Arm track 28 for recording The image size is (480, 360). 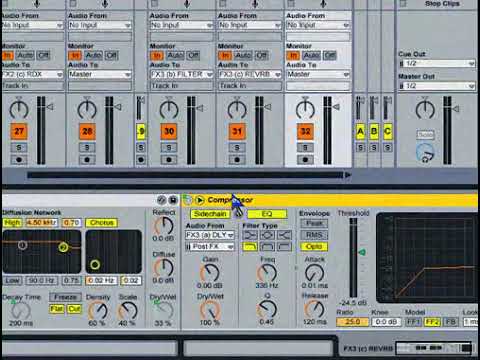coord(87,160)
